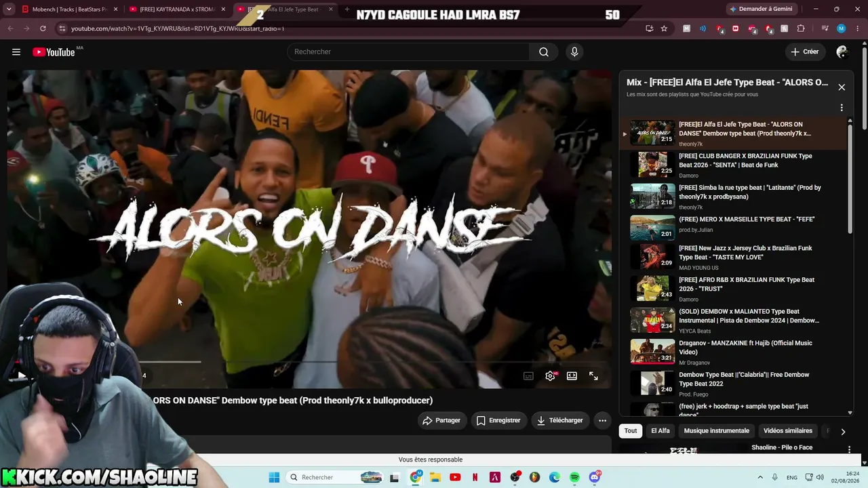Open the Chrome three-dot menu
Viewport: 868px width, 488px height.
[857, 28]
